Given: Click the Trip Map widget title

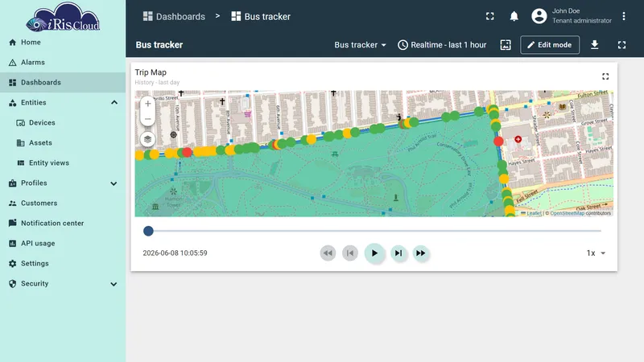Looking at the screenshot, I should coord(151,72).
